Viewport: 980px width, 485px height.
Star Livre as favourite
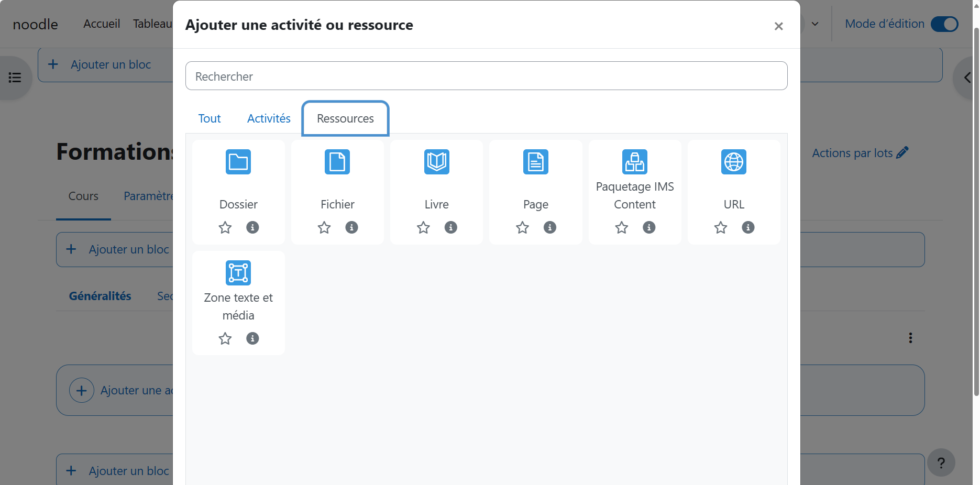click(x=423, y=227)
